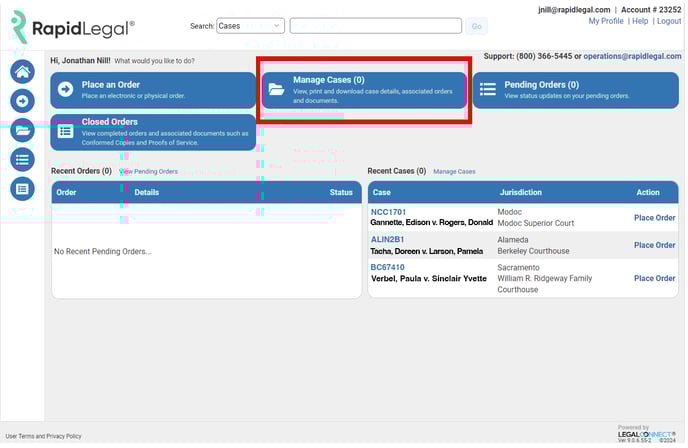Click the Jurisdiction column header

coord(520,192)
